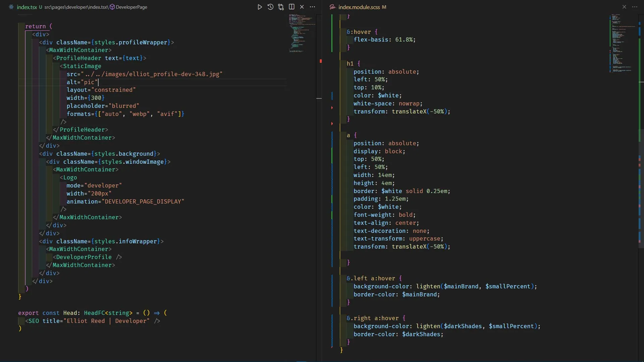Click the Sass icon on index.module.scss tab
644x362 pixels.
click(332, 7)
